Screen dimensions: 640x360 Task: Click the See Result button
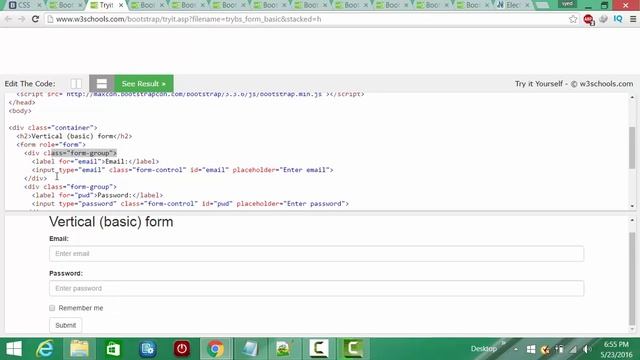pos(144,84)
